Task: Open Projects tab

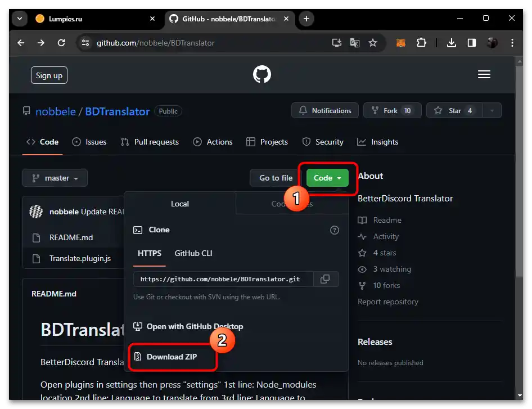Action: pos(267,142)
